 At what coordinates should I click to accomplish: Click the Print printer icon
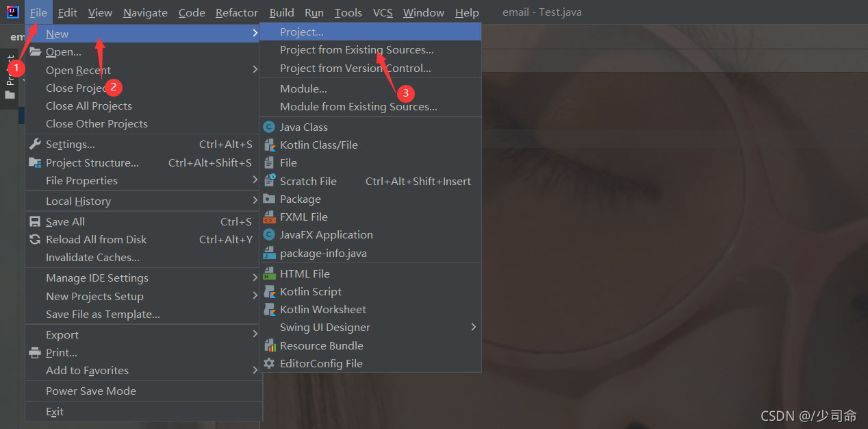(35, 352)
